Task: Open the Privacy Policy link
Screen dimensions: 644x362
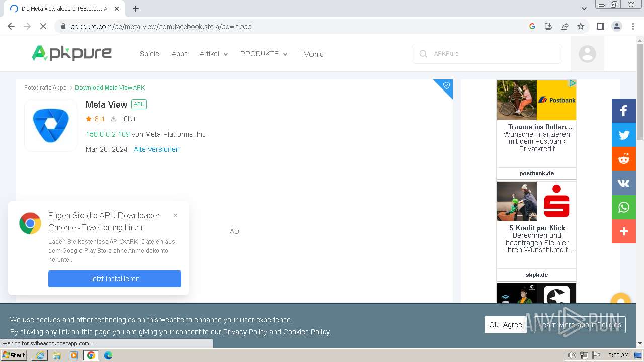Action: [x=245, y=332]
